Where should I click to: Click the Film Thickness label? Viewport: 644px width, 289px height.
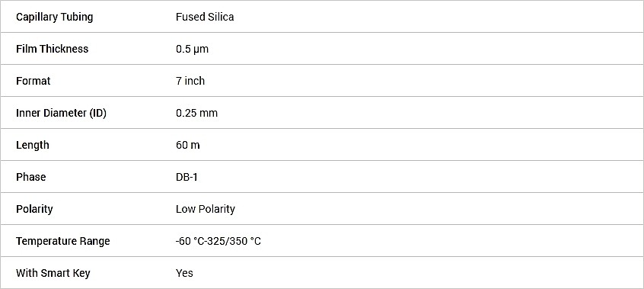click(x=53, y=49)
